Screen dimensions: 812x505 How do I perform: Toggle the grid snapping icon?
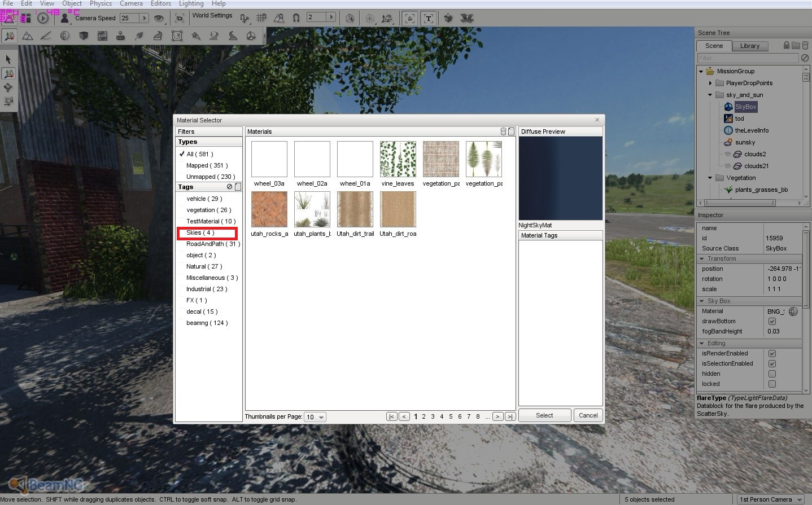coord(261,18)
